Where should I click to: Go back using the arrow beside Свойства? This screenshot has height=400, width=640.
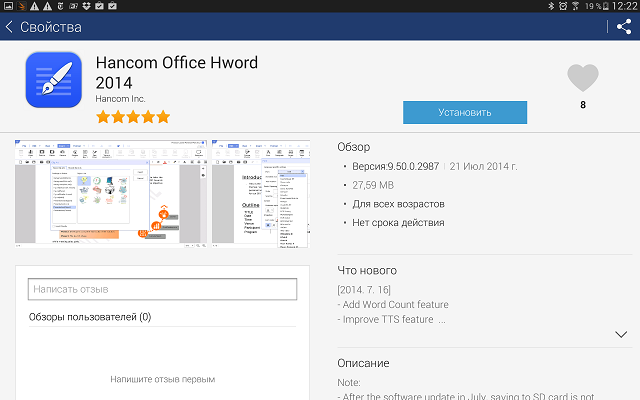click(x=9, y=27)
